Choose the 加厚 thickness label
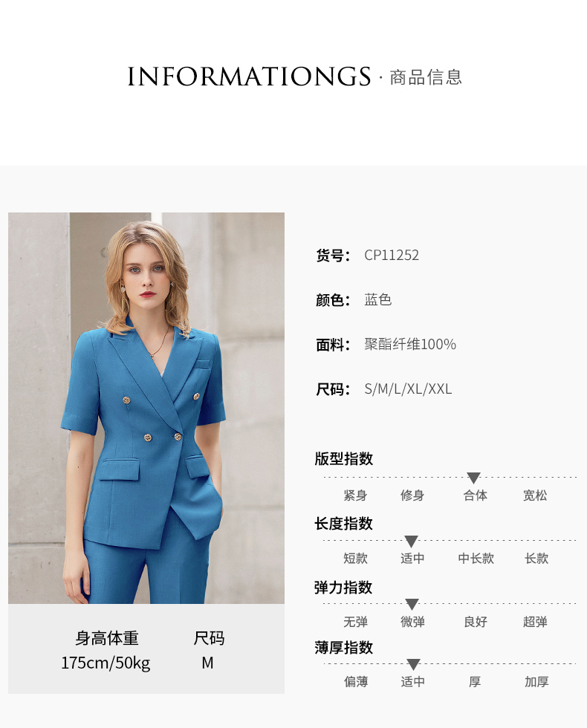 (536, 682)
